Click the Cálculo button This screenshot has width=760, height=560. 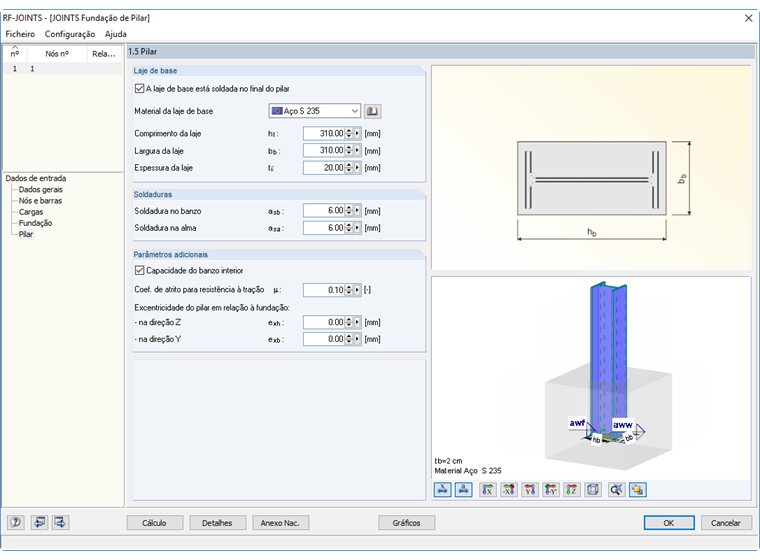click(x=155, y=523)
